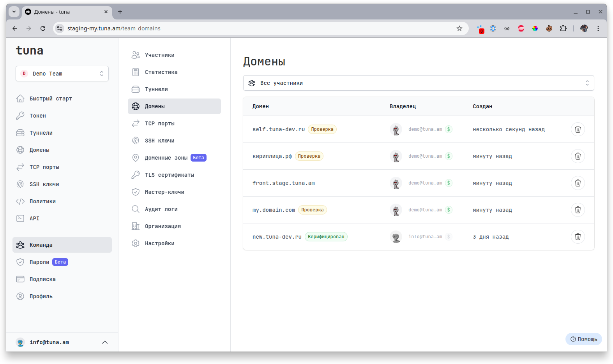613x364 pixels.
Task: Open TCP порты in the left sidebar
Action: [62, 167]
